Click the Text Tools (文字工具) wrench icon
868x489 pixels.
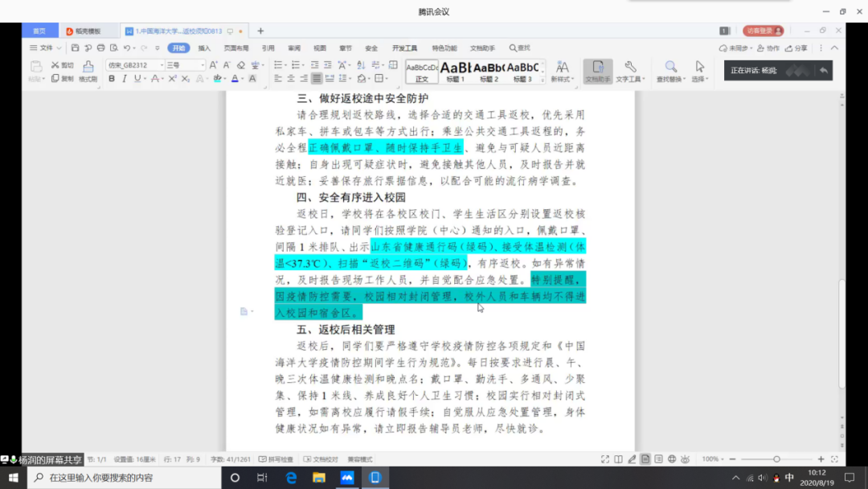pos(630,67)
